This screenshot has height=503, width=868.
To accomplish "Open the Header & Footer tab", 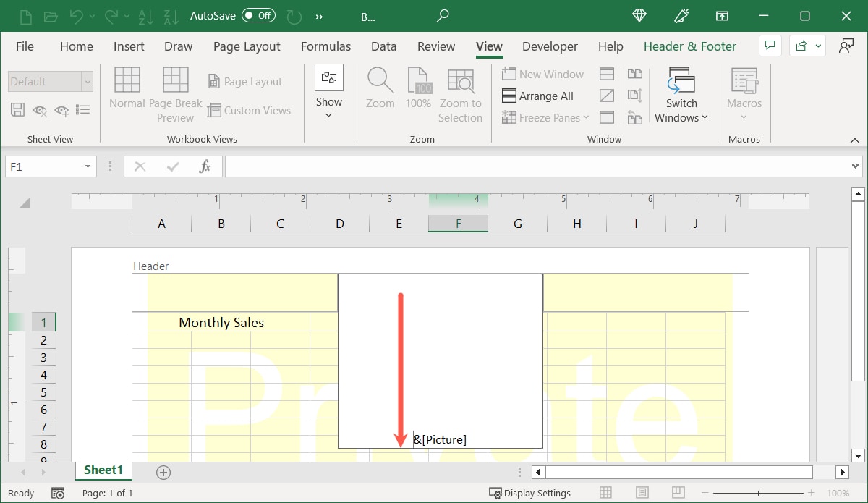I will click(689, 46).
